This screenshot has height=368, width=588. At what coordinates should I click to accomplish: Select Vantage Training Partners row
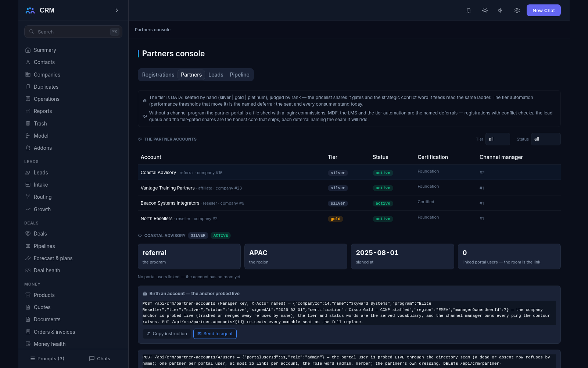pos(349,188)
